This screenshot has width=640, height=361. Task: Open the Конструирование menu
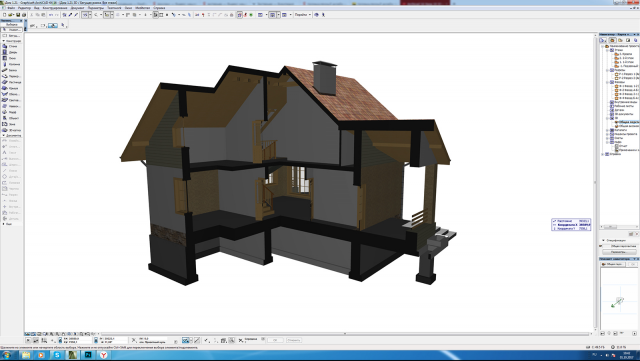(55, 8)
